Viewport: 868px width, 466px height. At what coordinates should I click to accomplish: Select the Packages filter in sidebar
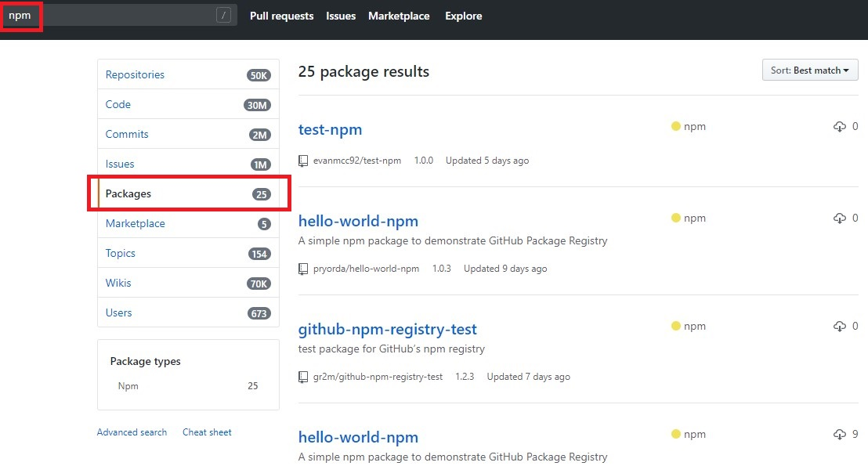[x=188, y=193]
